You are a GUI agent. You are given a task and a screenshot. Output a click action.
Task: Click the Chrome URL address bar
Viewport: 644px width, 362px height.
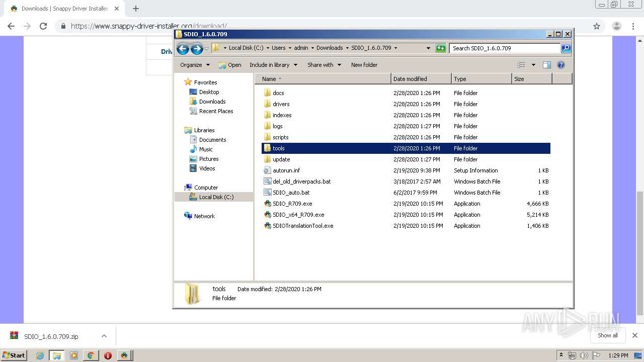tap(322, 26)
